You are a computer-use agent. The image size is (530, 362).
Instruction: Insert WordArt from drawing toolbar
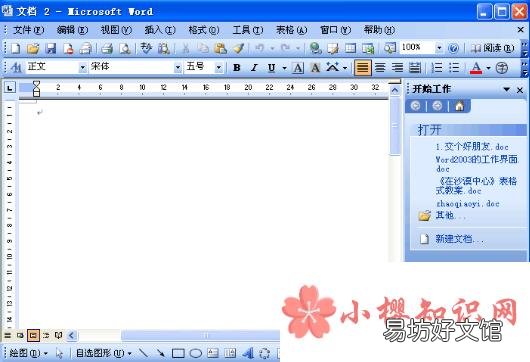pos(248,354)
